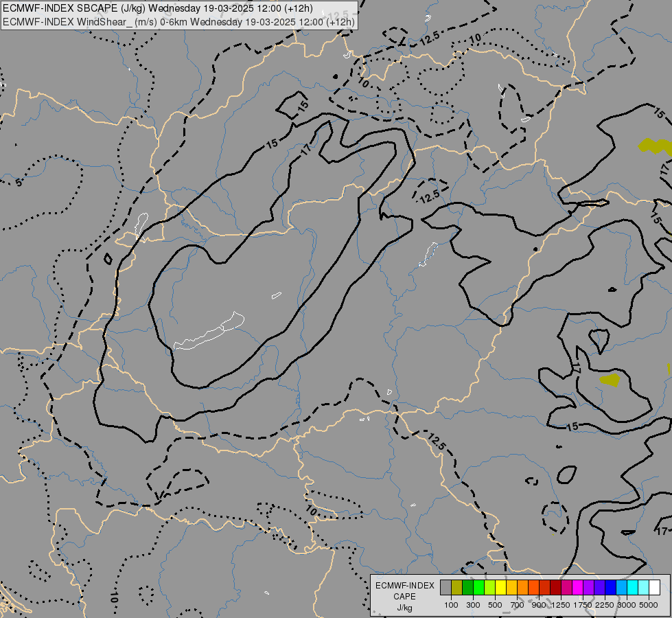Select the pure yellow legend swatch
The width and height of the screenshot is (672, 618).
(x=500, y=587)
